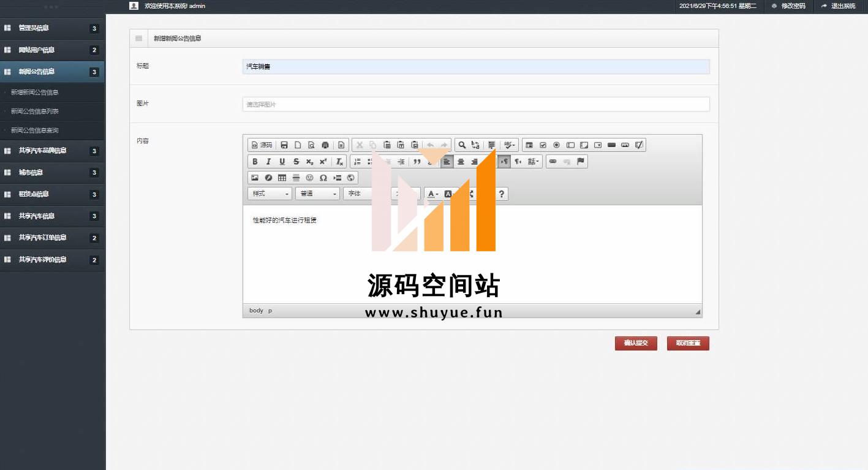The image size is (868, 470).
Task: Toggle left-to-right text direction
Action: [x=504, y=162]
